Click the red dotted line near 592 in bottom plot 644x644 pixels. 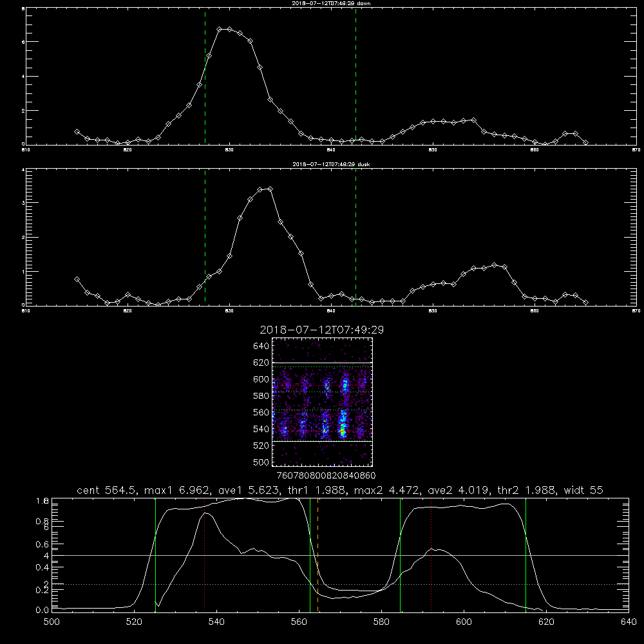[x=431, y=555]
